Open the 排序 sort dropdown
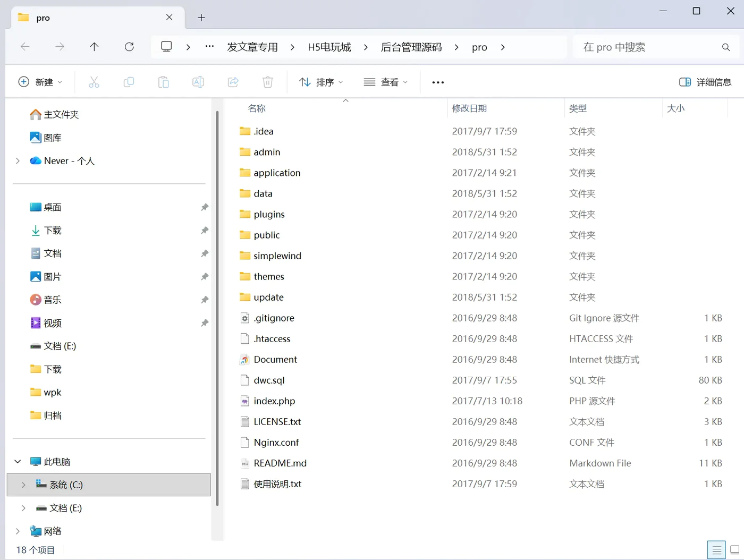744x560 pixels. (321, 82)
